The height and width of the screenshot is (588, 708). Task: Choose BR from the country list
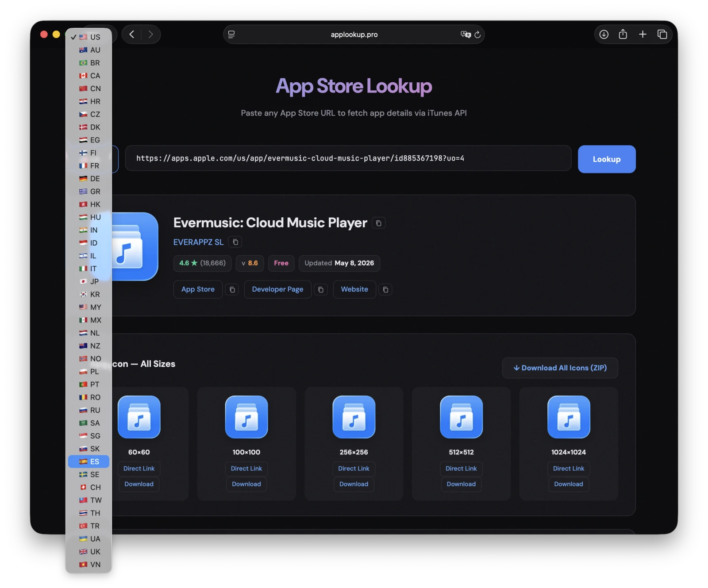click(89, 63)
